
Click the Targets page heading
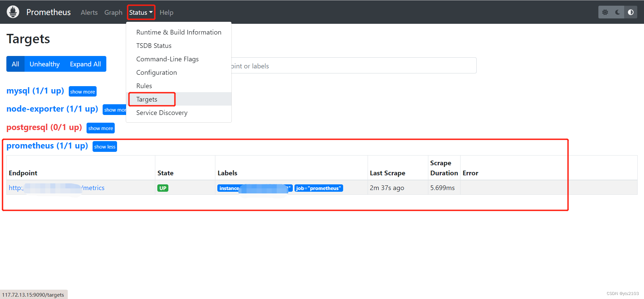click(28, 39)
